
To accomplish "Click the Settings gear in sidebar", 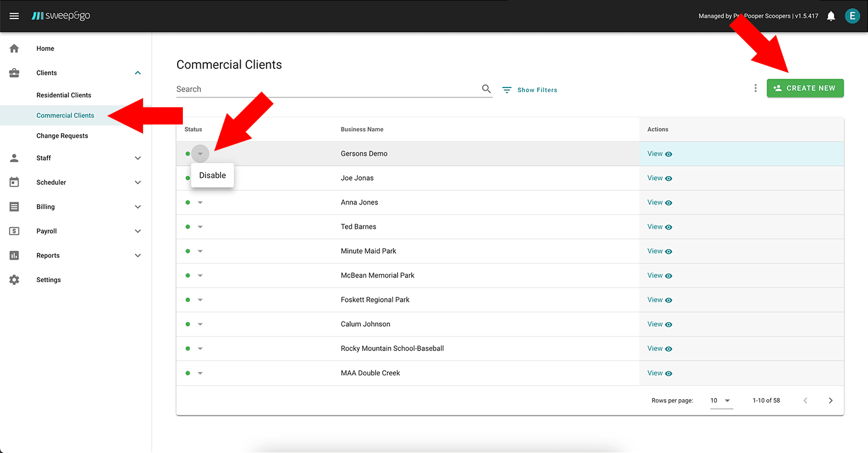I will (14, 280).
